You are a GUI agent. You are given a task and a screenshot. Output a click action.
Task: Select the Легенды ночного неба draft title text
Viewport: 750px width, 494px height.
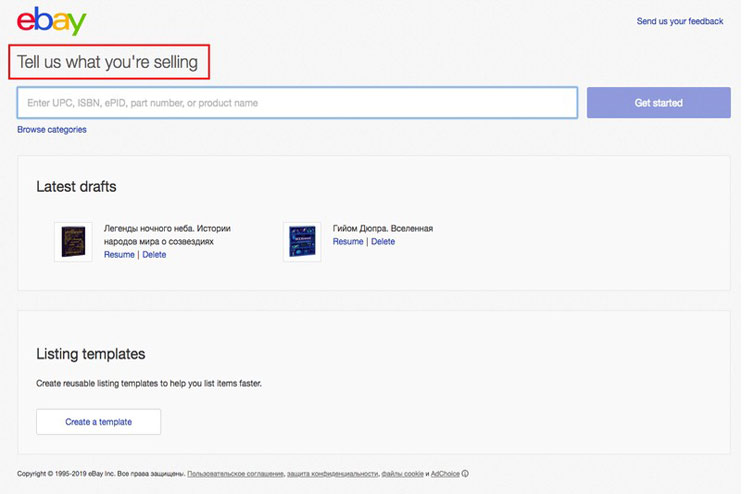pos(167,235)
